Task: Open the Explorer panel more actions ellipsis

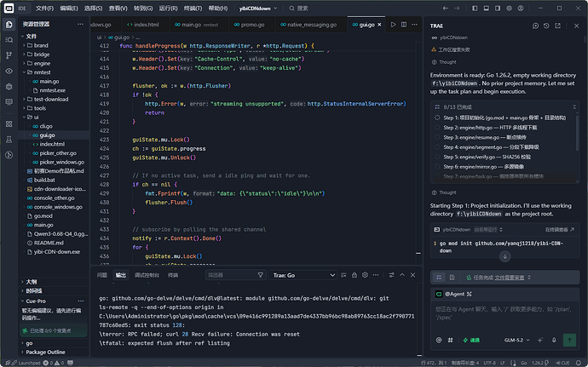Action: [80, 24]
